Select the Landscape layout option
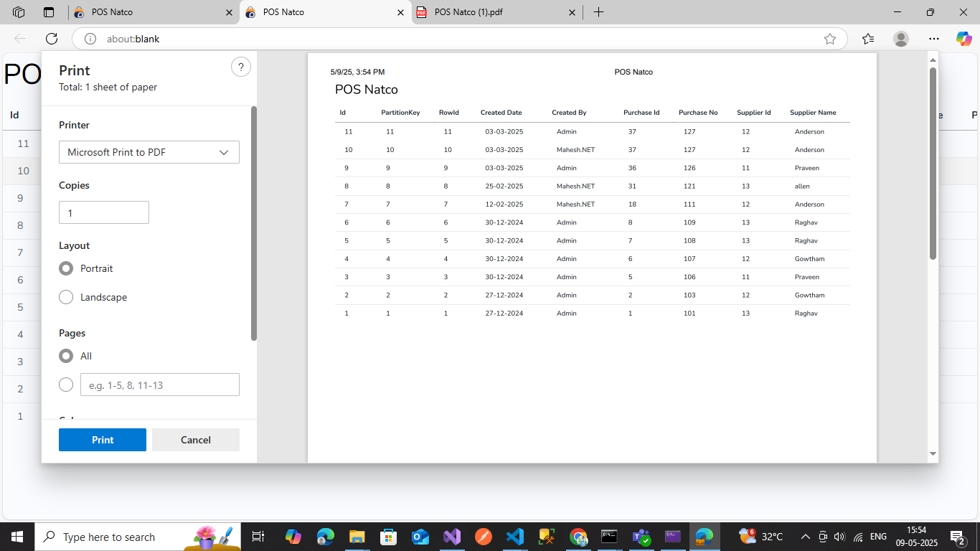 click(x=66, y=297)
